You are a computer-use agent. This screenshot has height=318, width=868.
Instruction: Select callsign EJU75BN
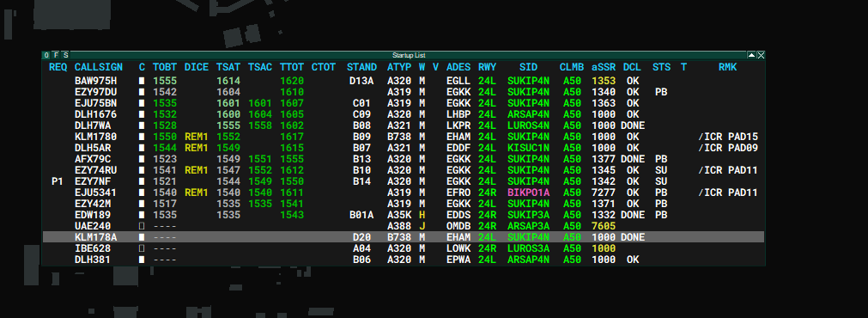(96, 103)
